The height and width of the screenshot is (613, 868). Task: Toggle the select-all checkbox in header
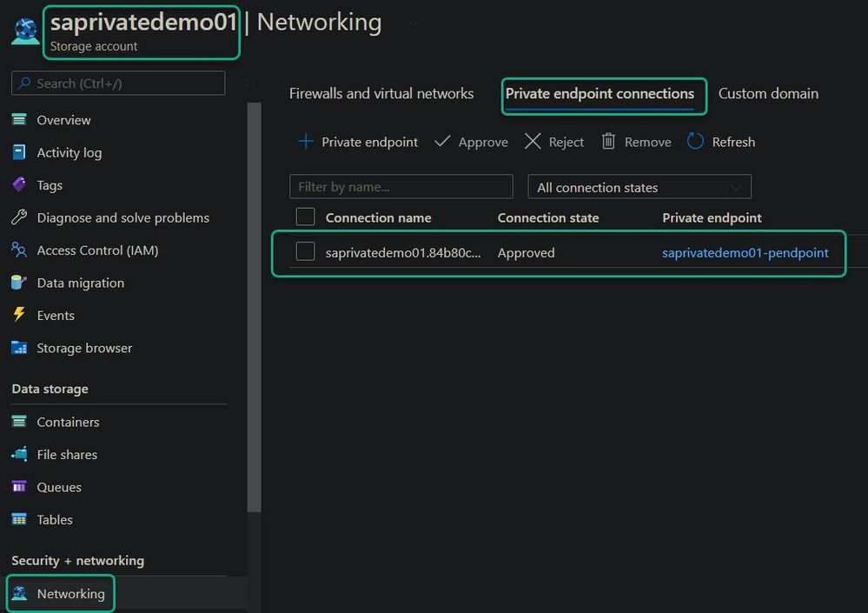click(306, 217)
